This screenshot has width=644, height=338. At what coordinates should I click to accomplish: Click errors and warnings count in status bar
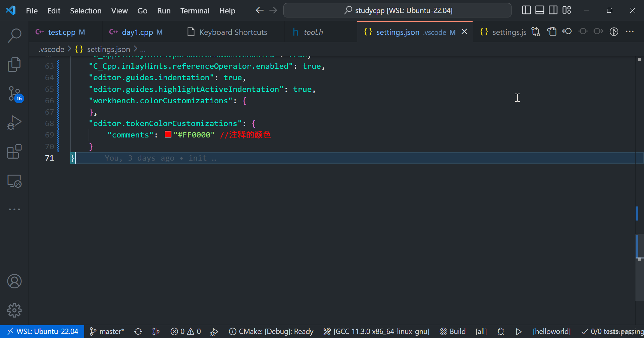(185, 332)
